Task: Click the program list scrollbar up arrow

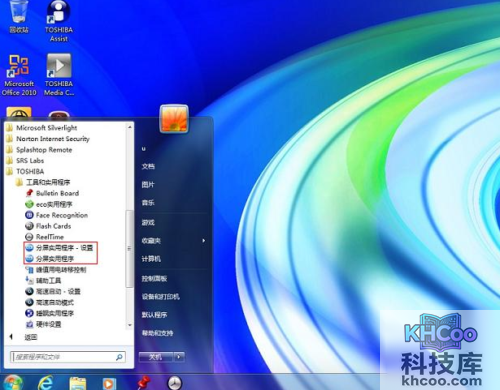Action: (130, 127)
